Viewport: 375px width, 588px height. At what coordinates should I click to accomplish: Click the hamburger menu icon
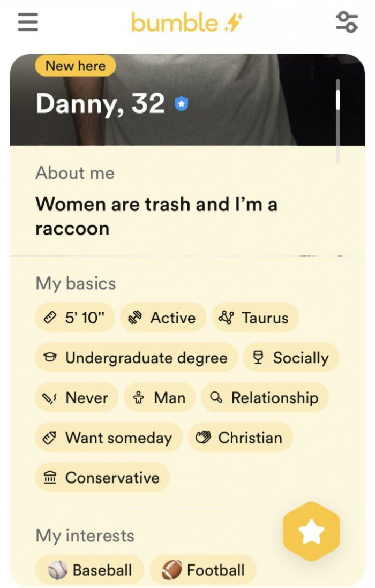tap(28, 21)
